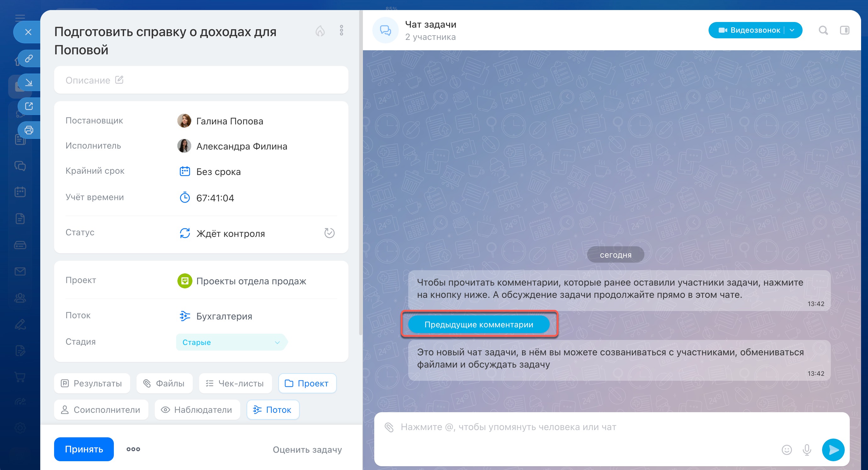Viewport: 868px width, 470px height.
Task: Open the Чек-листы tab
Action: pos(235,383)
